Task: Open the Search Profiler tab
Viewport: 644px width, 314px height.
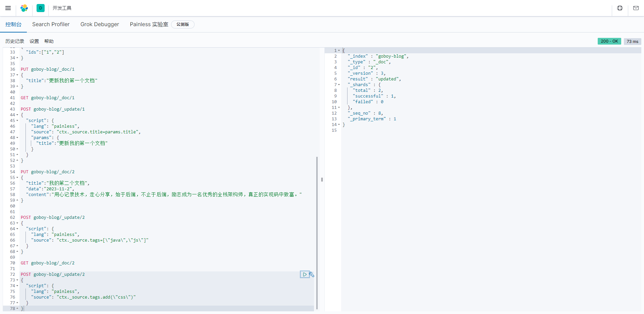Action: tap(51, 24)
